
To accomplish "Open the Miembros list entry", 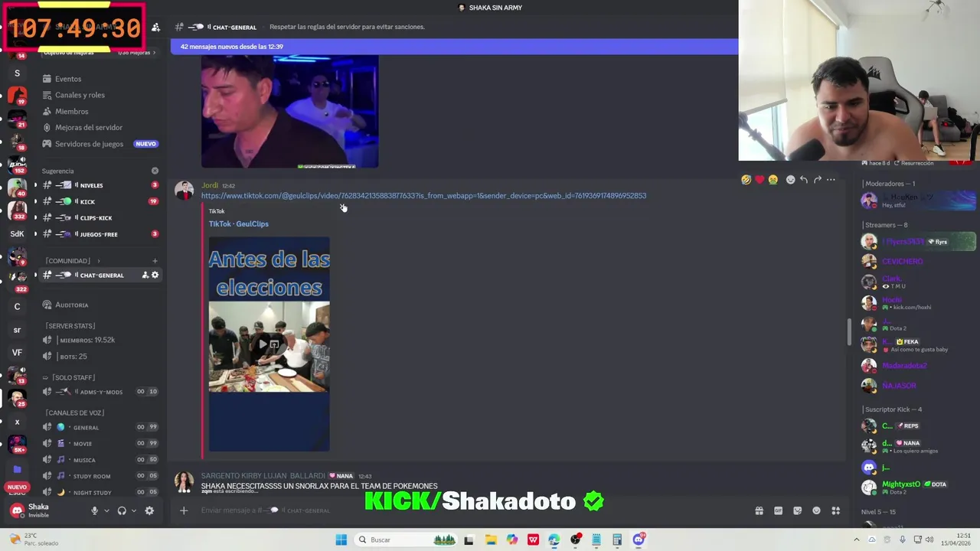I will pyautogui.click(x=71, y=112).
